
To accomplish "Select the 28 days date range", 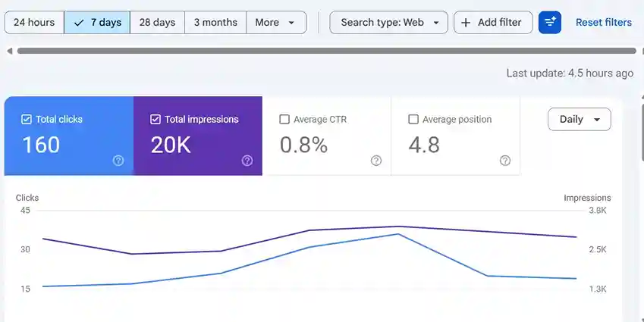I will (157, 23).
